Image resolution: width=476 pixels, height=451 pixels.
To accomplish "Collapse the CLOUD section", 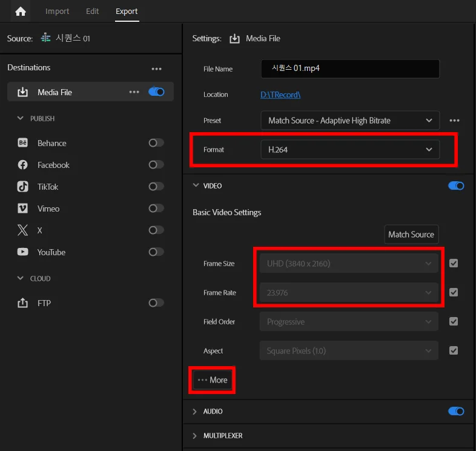I will 21,278.
